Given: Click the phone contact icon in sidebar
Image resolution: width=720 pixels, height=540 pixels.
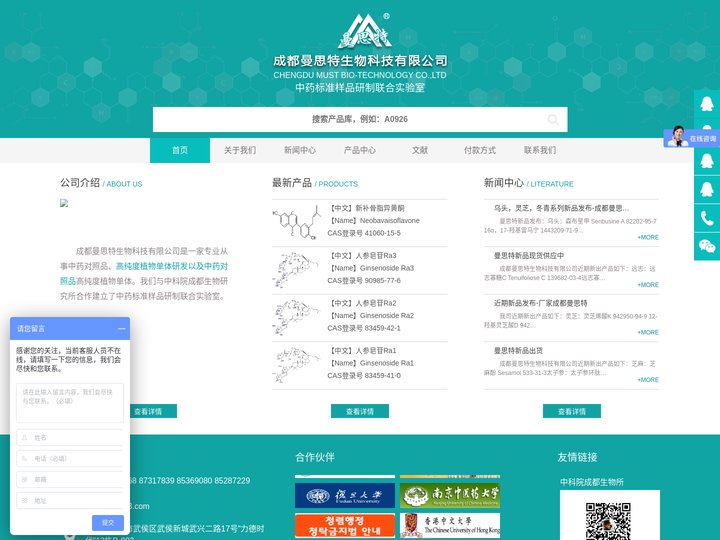Looking at the screenshot, I should click(x=707, y=218).
